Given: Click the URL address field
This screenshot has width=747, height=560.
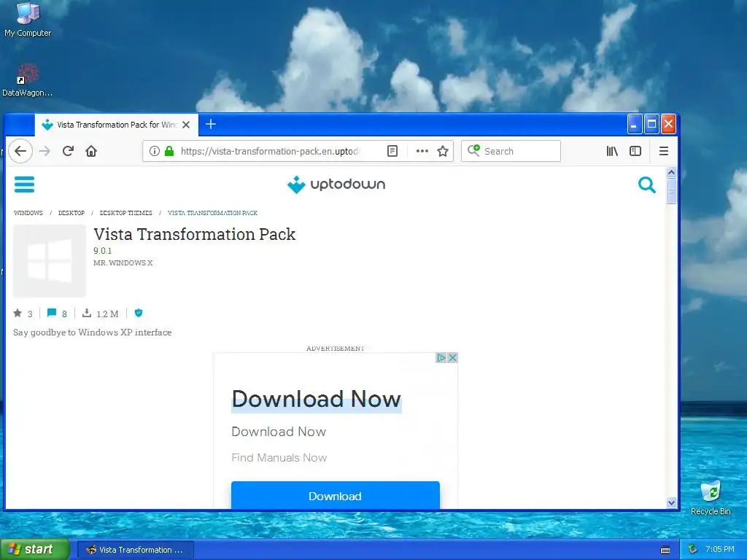Looking at the screenshot, I should pyautogui.click(x=270, y=152).
